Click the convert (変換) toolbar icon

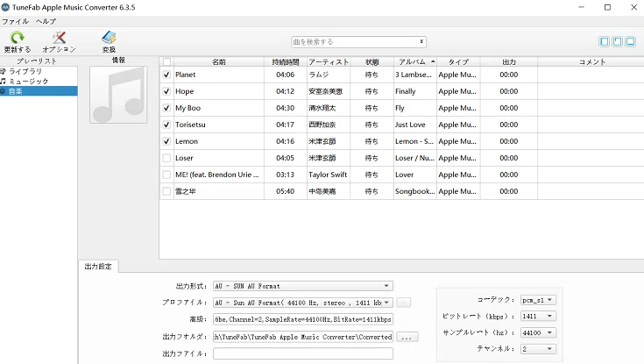[x=109, y=38]
